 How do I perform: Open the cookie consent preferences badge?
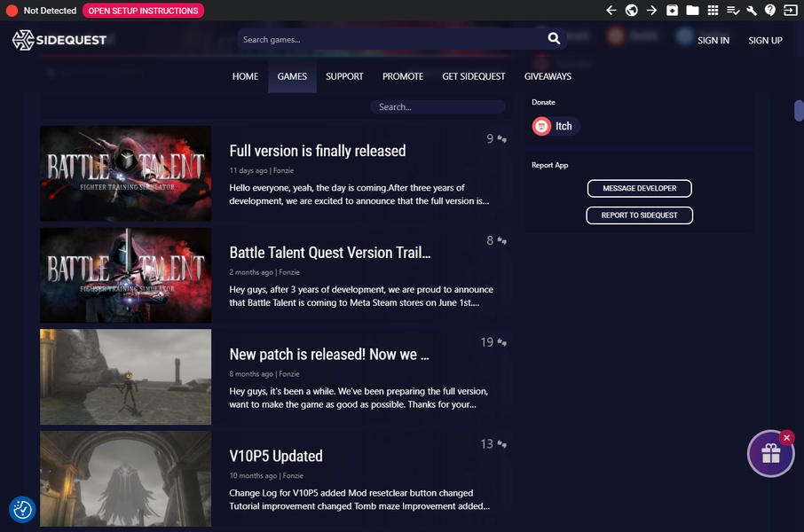point(22,509)
